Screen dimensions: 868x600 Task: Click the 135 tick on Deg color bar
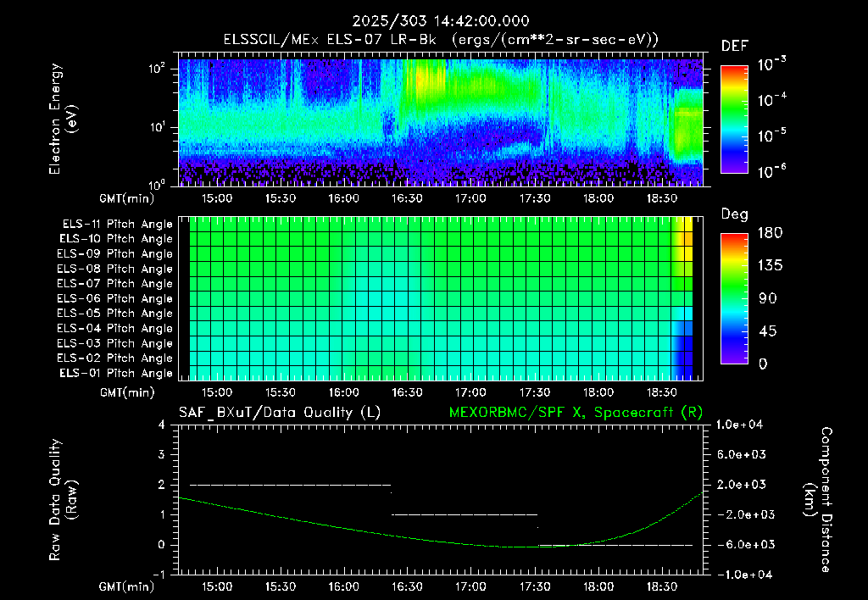click(x=770, y=266)
